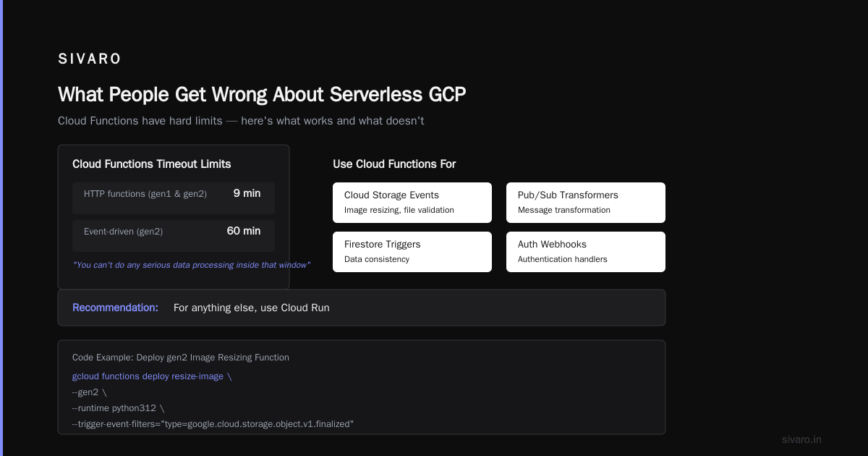Select the '--trigger-event-filters' code line

click(213, 424)
